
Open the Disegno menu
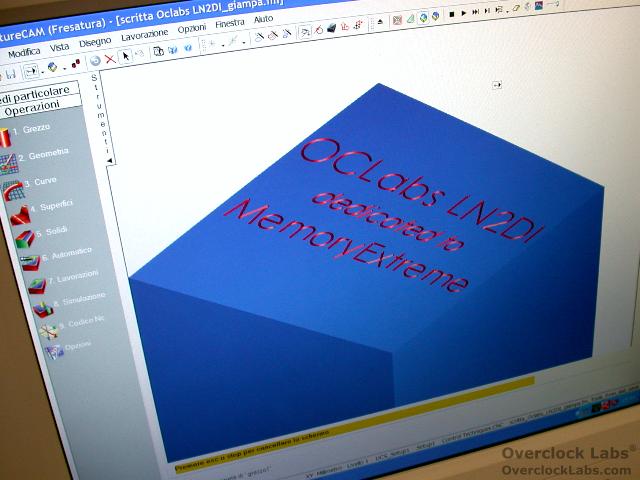pos(95,42)
